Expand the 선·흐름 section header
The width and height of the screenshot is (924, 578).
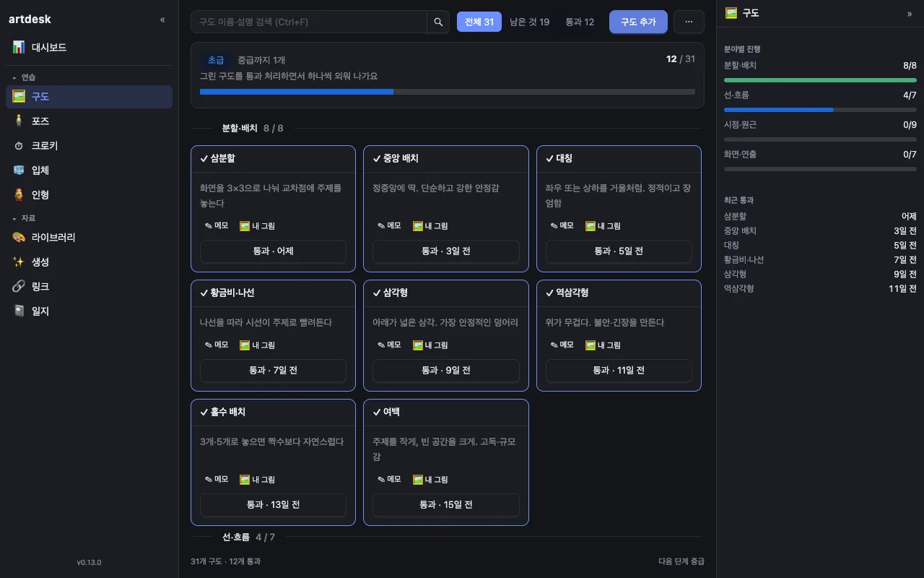click(446, 537)
